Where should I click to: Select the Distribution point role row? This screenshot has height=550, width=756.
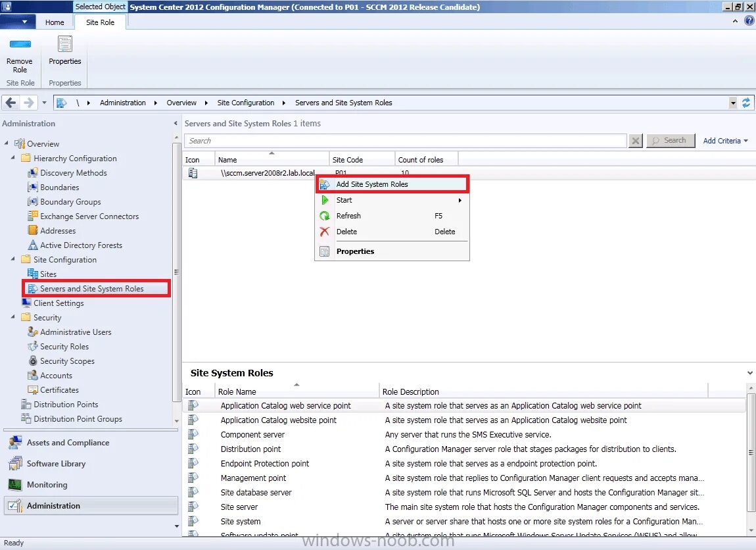click(x=464, y=449)
